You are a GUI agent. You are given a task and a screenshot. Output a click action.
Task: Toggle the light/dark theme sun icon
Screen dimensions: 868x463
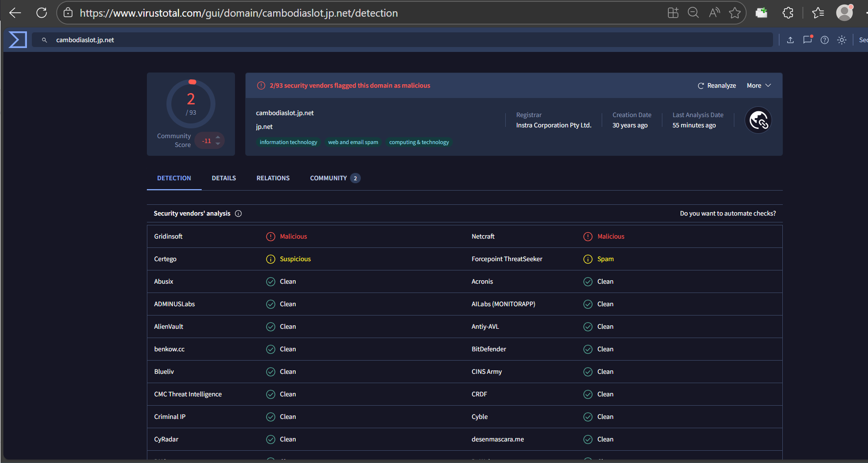tap(842, 40)
